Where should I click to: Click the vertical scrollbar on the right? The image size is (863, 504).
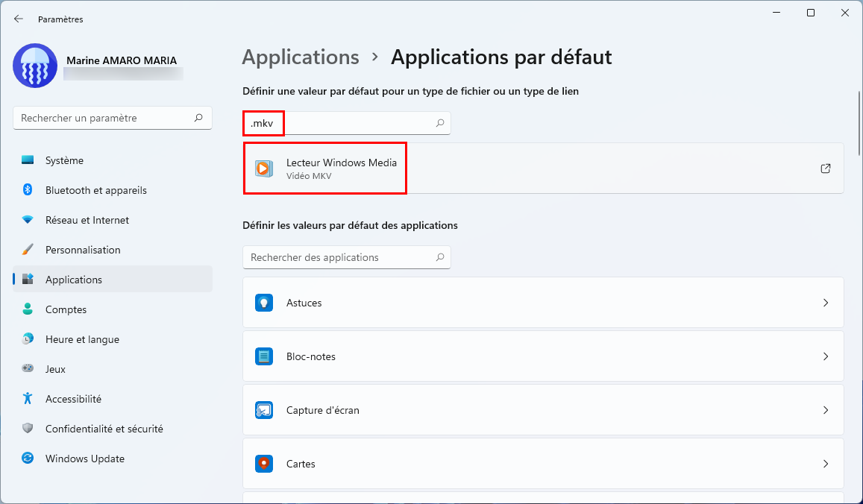858,125
